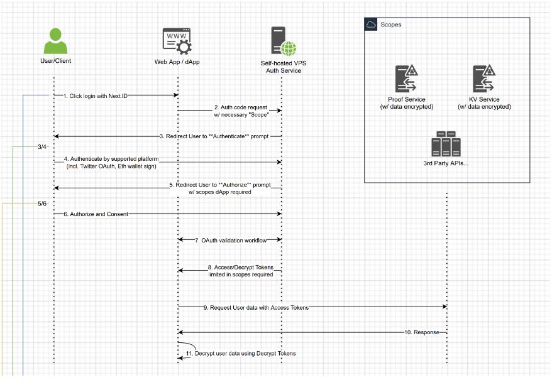Click the '6. Authorize and Consent' label
This screenshot has width=552, height=392.
(x=96, y=214)
